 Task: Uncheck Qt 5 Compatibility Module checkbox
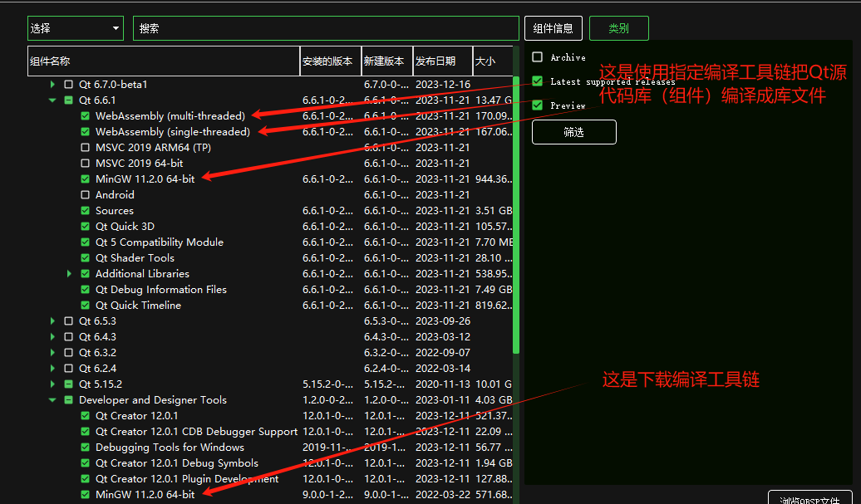85,242
